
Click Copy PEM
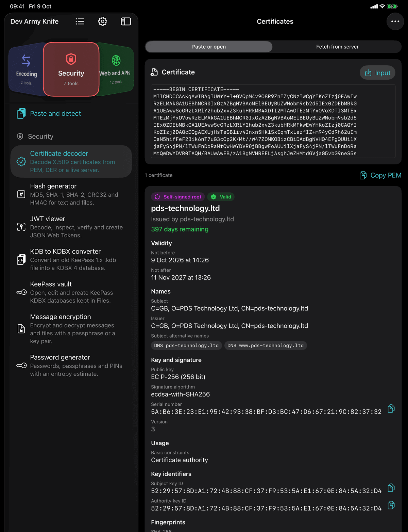(380, 175)
